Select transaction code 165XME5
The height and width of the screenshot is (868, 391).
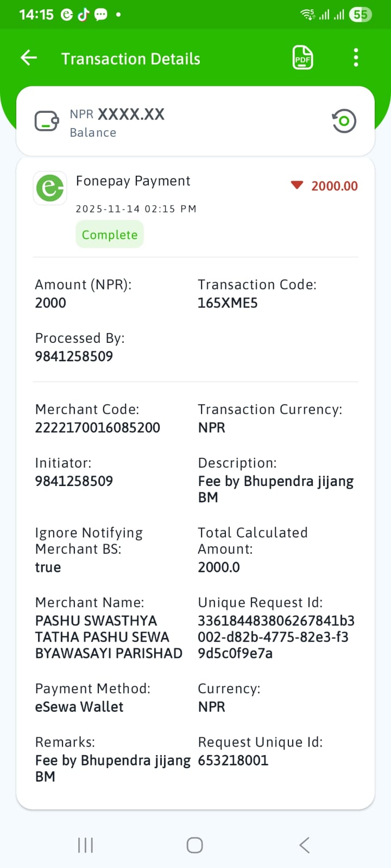click(228, 303)
